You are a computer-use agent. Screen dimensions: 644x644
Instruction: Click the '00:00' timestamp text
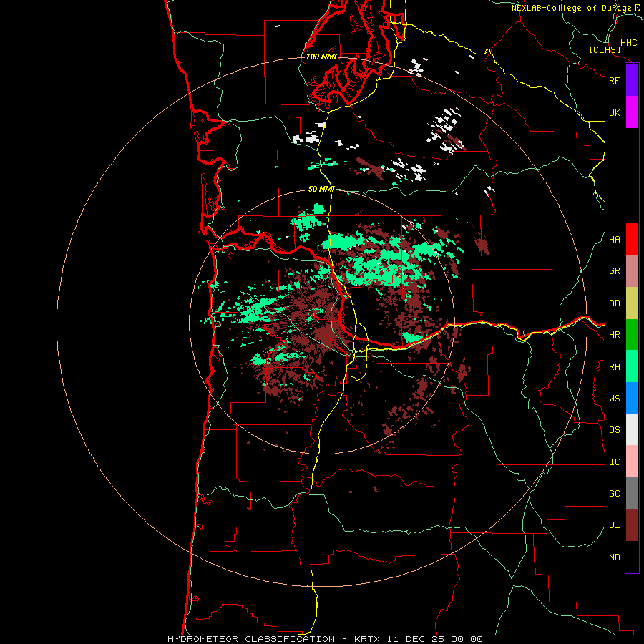[x=467, y=639]
